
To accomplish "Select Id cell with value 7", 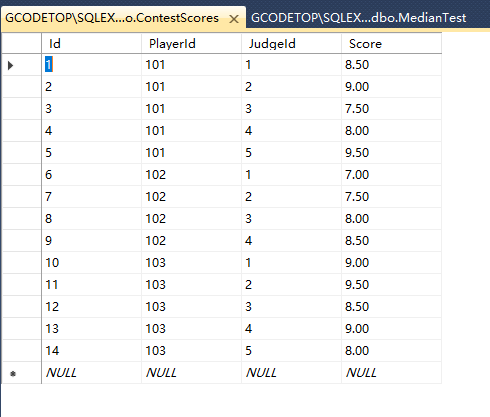I will [x=92, y=197].
